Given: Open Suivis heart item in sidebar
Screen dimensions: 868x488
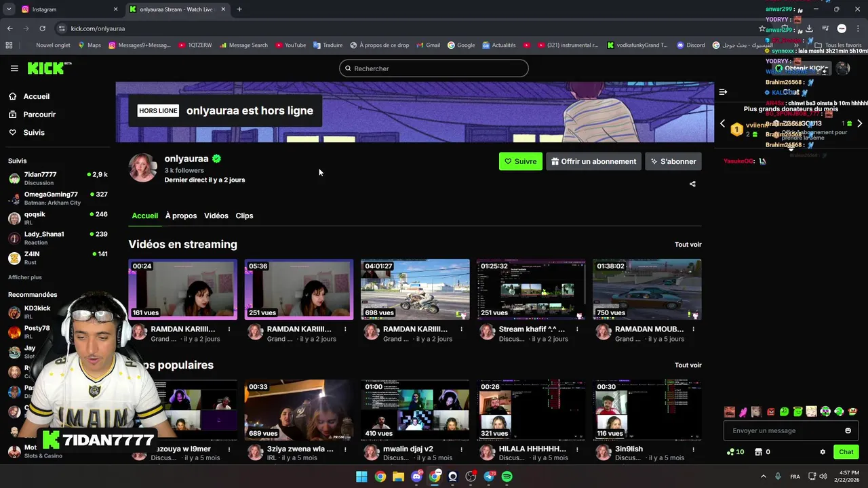Looking at the screenshot, I should [34, 132].
